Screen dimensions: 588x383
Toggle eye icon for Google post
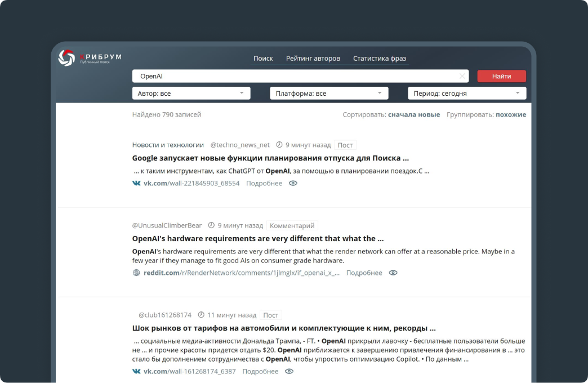(x=293, y=183)
